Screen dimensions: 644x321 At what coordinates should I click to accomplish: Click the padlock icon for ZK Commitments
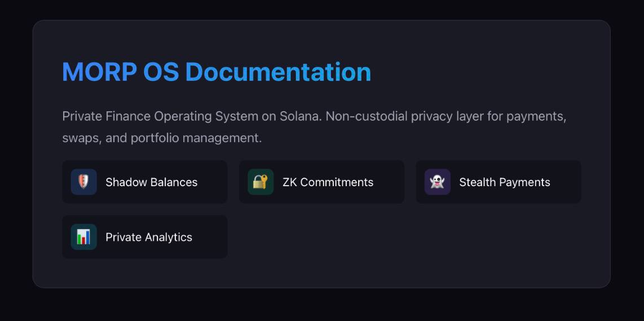tap(261, 182)
